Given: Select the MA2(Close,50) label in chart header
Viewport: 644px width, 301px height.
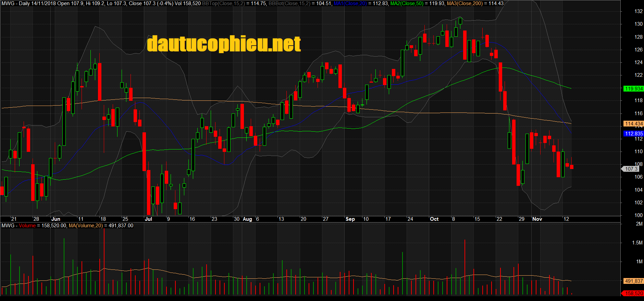Looking at the screenshot, I should pyautogui.click(x=407, y=3).
